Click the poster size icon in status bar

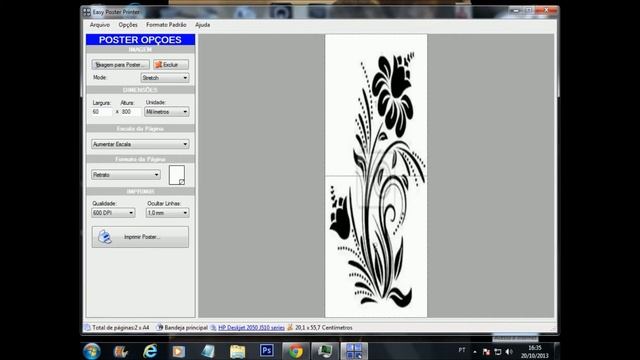[x=290, y=327]
